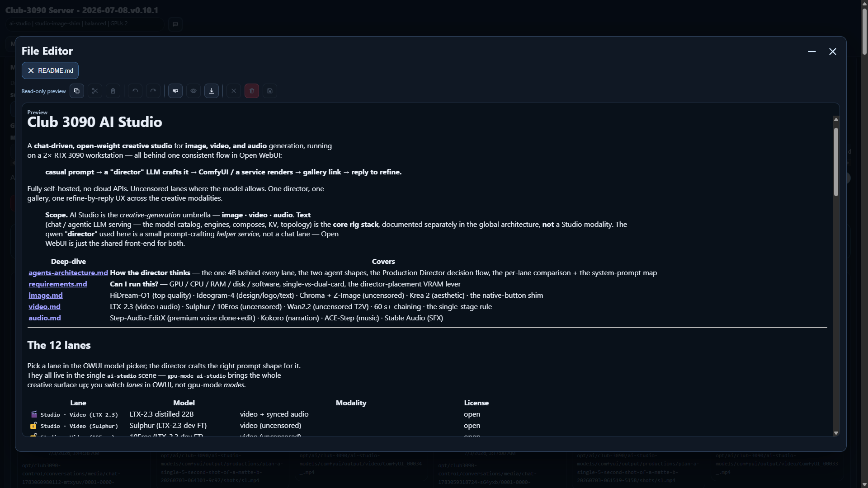This screenshot has width=868, height=488.
Task: Delete the file with the red trash icon
Action: (x=252, y=91)
